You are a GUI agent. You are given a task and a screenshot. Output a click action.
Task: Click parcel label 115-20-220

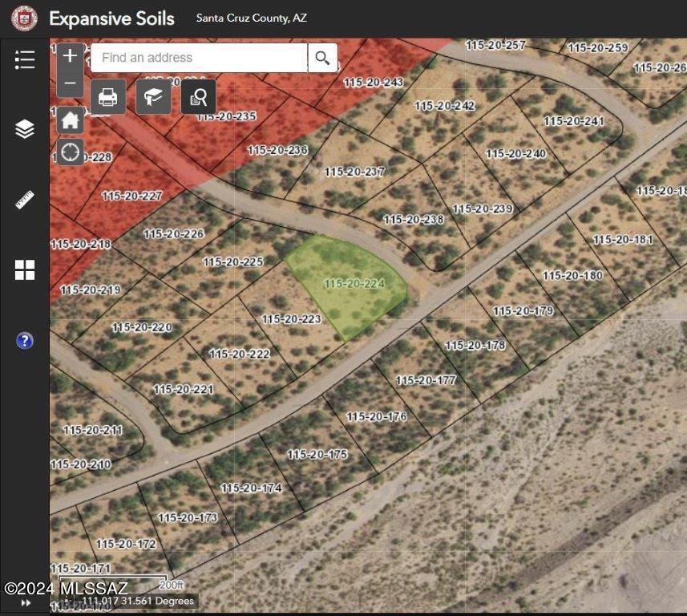[142, 327]
